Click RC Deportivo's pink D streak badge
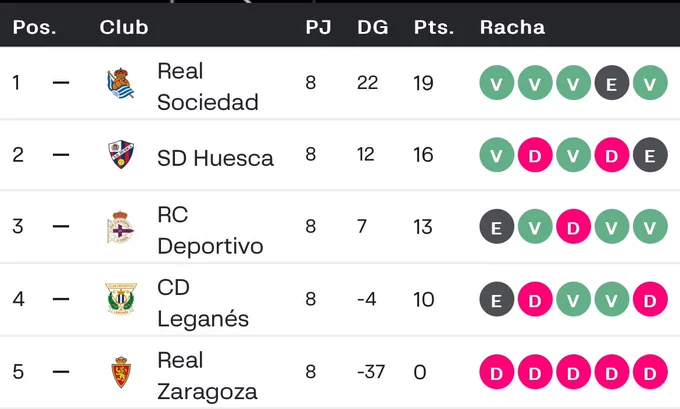680x409 pixels. pyautogui.click(x=573, y=227)
